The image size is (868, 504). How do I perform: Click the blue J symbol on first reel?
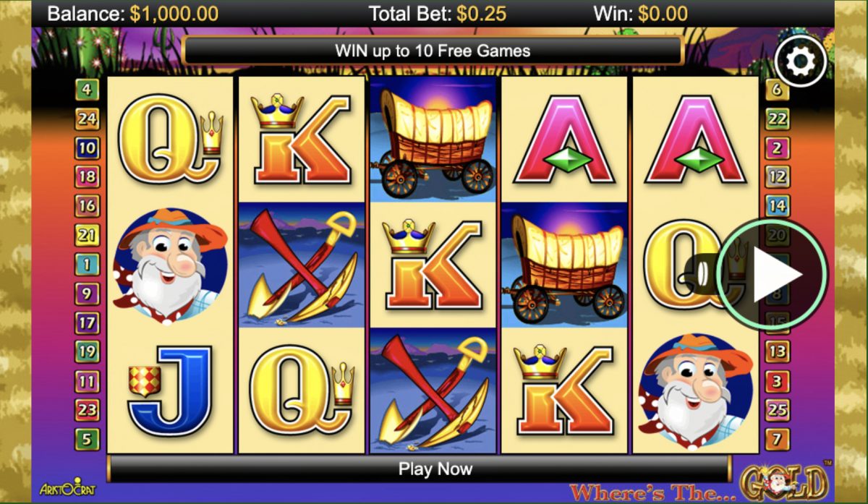170,391
